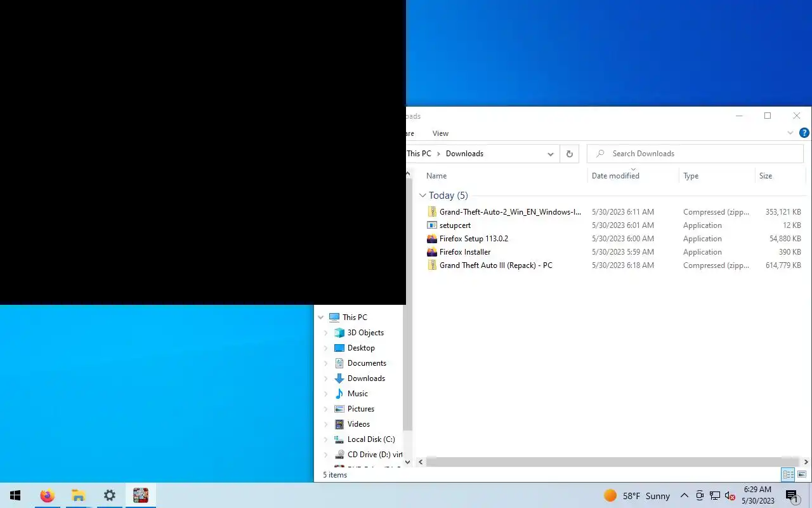The image size is (812, 508).
Task: Open address bar history dropdown
Action: click(550, 154)
